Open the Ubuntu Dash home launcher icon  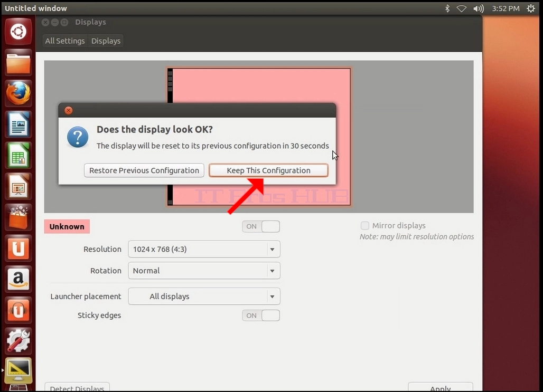coord(18,32)
